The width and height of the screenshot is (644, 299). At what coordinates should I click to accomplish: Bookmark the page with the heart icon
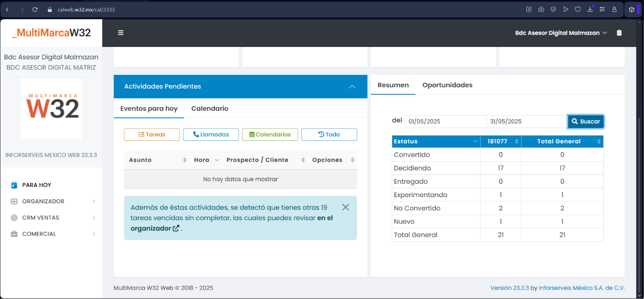(x=578, y=9)
